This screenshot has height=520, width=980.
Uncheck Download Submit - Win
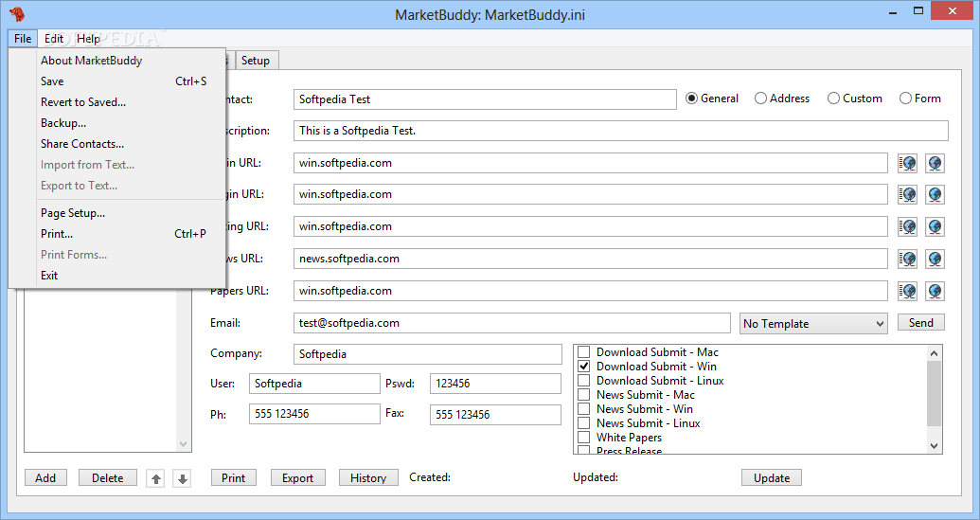(x=584, y=367)
